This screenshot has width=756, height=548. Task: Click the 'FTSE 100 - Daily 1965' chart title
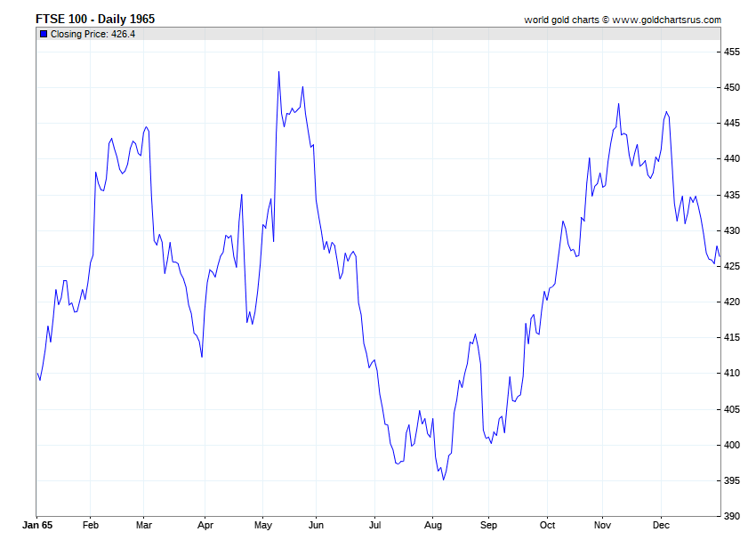[x=95, y=19]
